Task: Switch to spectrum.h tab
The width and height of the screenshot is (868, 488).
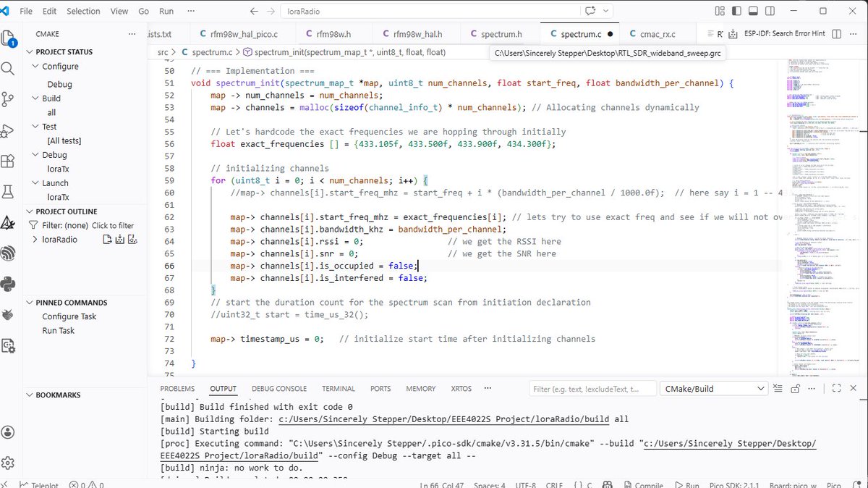Action: click(x=501, y=34)
